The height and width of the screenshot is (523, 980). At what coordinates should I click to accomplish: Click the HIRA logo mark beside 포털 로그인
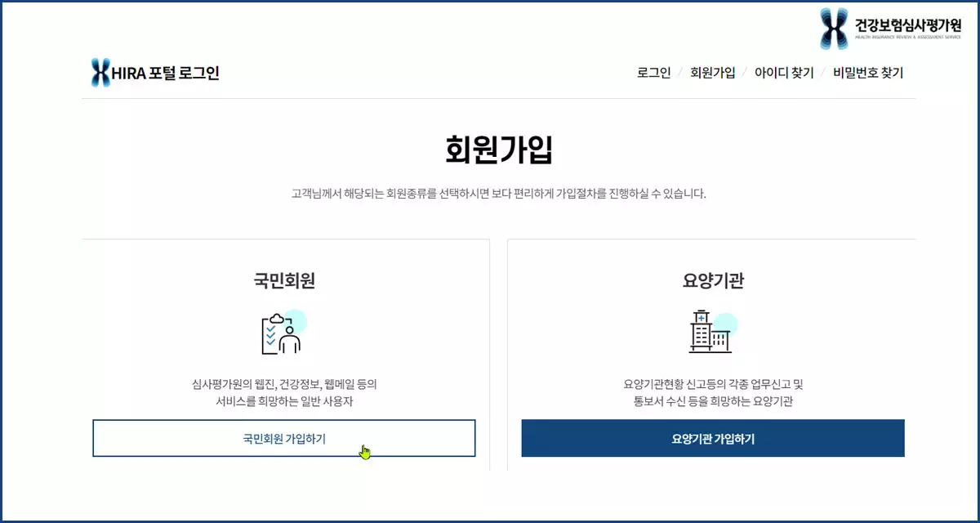100,72
